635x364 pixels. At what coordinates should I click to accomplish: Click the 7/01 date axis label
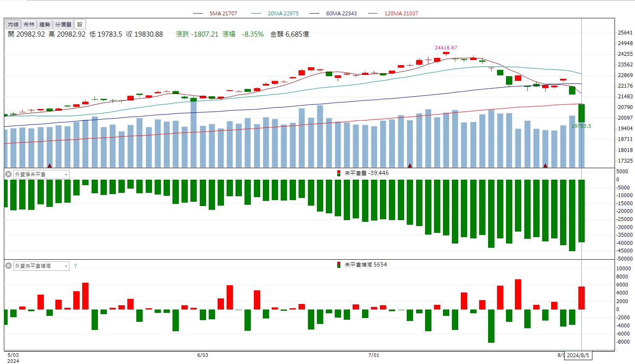(374, 355)
